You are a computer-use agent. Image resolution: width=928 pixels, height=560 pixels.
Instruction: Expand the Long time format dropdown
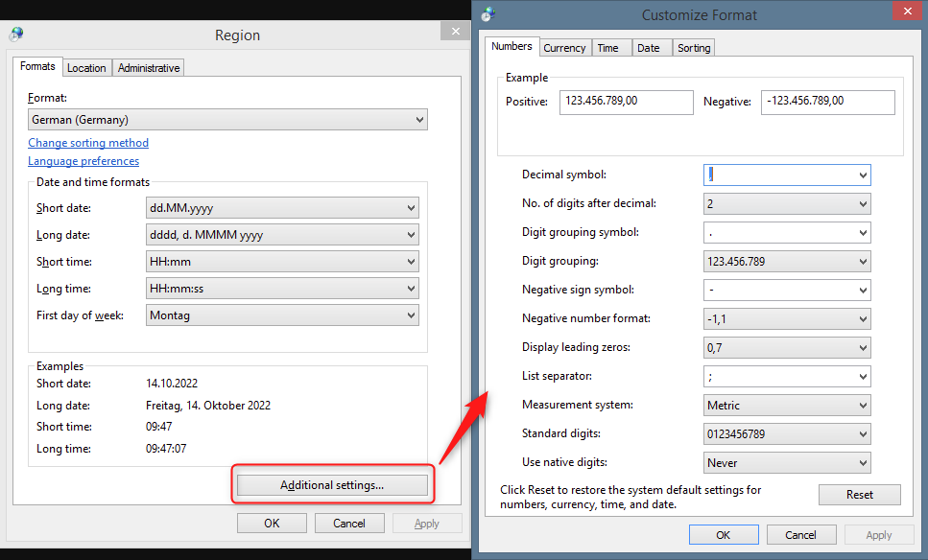click(x=282, y=289)
